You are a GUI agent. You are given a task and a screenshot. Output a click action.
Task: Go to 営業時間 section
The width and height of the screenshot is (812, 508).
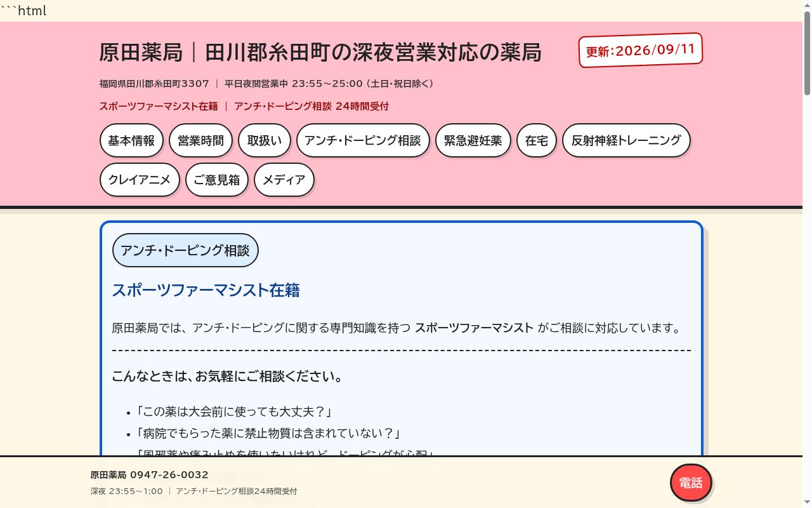[200, 140]
